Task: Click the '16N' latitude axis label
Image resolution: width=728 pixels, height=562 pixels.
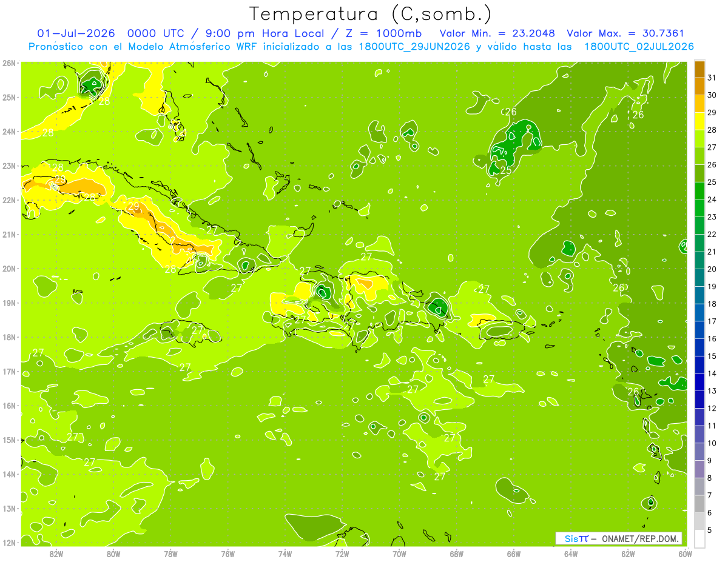Action: click(x=8, y=406)
